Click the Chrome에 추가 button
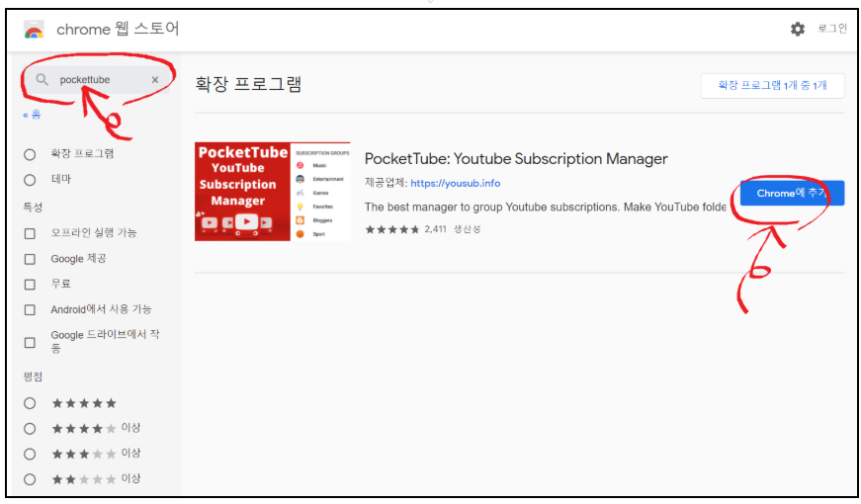The width and height of the screenshot is (861, 504). click(792, 194)
